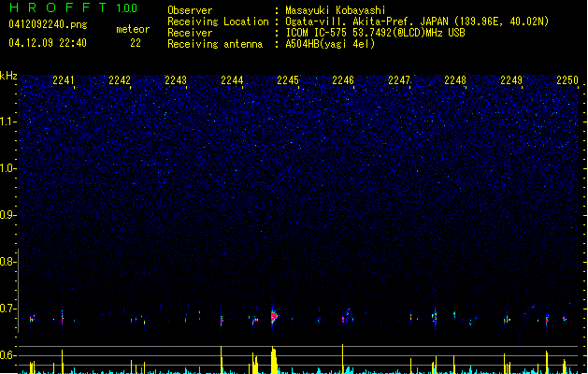Click the meteor count value 22
Image resolution: width=588 pixels, height=374 pixels.
pos(136,43)
